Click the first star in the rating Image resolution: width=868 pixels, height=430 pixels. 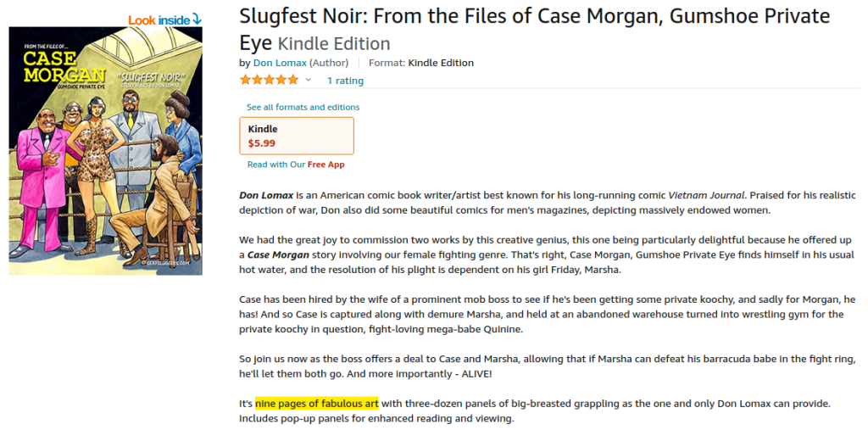[245, 81]
